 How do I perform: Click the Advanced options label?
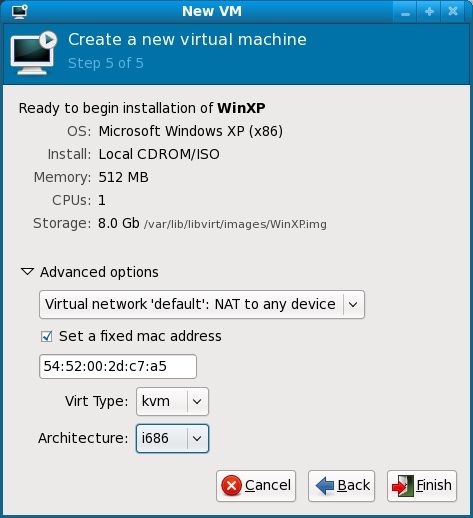[x=99, y=272]
